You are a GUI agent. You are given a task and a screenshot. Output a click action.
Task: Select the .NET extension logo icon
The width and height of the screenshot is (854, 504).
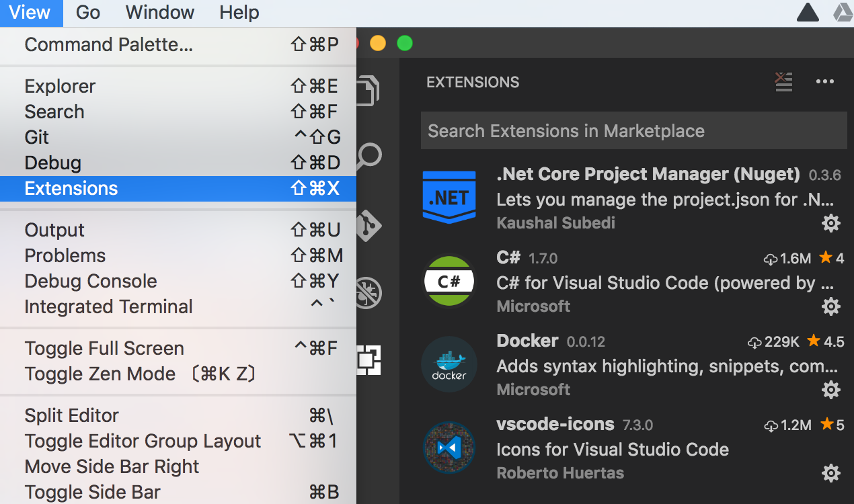click(x=449, y=198)
